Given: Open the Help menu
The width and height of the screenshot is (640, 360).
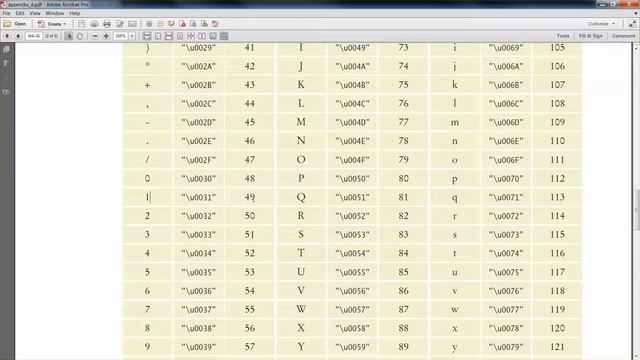Looking at the screenshot, I should tap(74, 13).
